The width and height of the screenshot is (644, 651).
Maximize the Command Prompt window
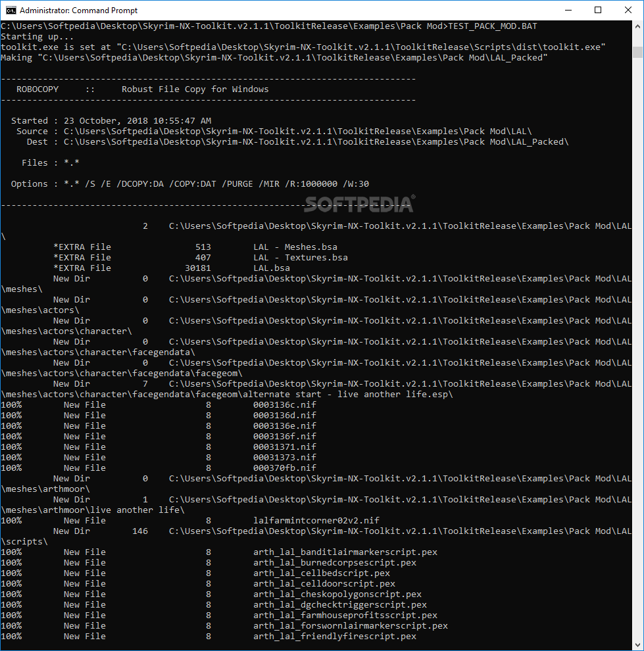tap(598, 10)
